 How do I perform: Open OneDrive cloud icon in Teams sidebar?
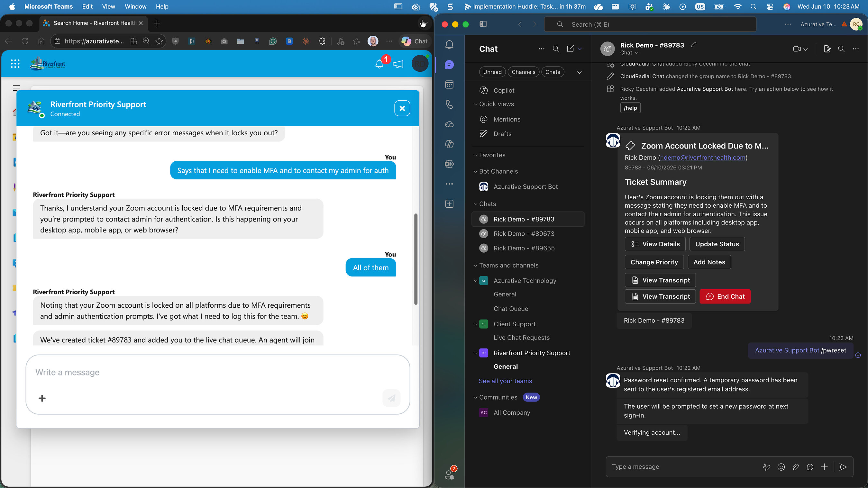(x=449, y=124)
